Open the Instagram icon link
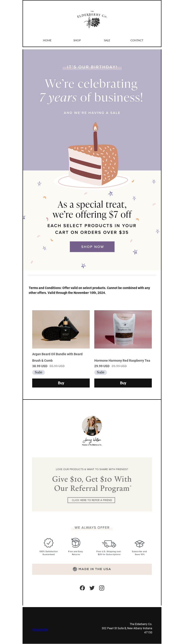Screen dimensions: 184x644 click(x=102, y=588)
